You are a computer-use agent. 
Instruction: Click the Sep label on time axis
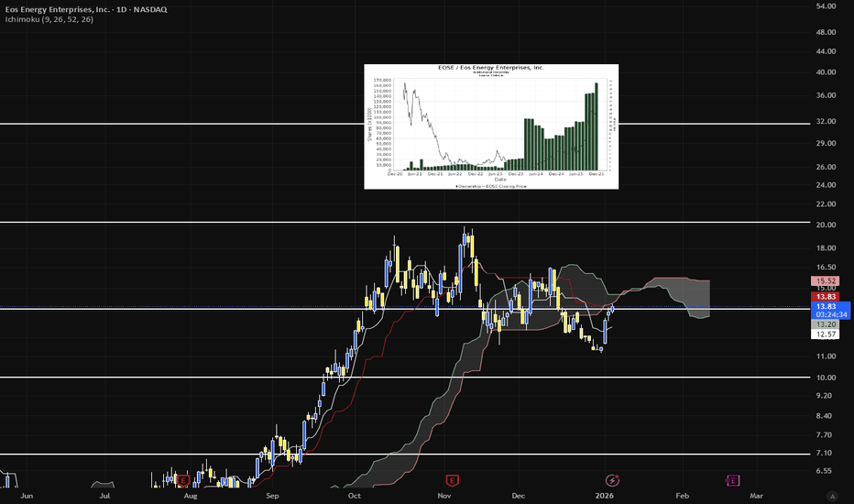click(272, 496)
